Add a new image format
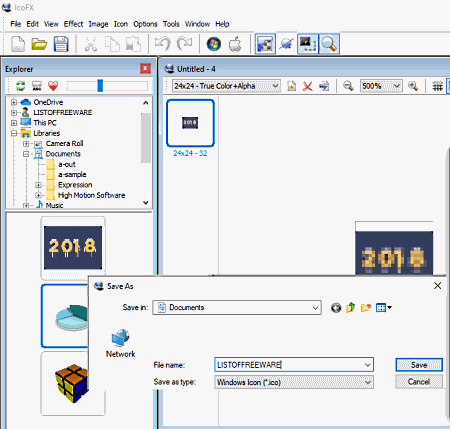Viewport: 450px width, 429px height. coord(292,86)
